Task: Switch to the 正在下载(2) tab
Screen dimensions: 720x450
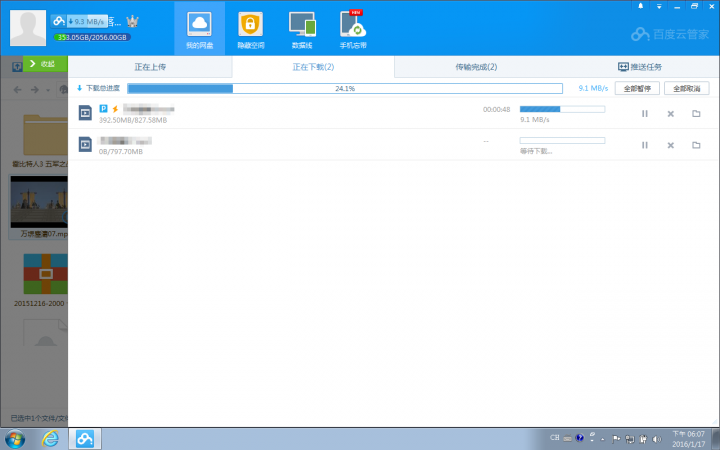Action: point(313,67)
